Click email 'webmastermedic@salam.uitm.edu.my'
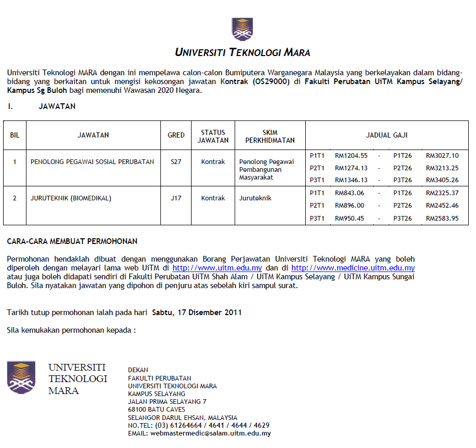This screenshot has width=476, height=448. coord(210,433)
